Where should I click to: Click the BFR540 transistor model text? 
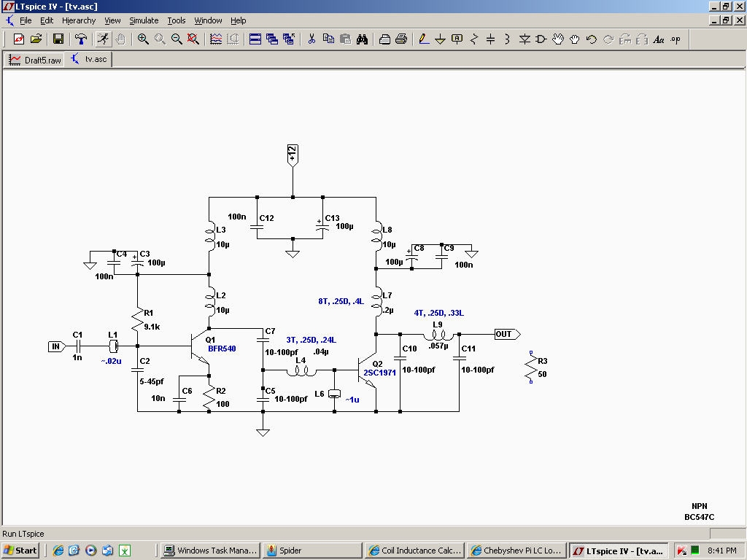tap(222, 349)
